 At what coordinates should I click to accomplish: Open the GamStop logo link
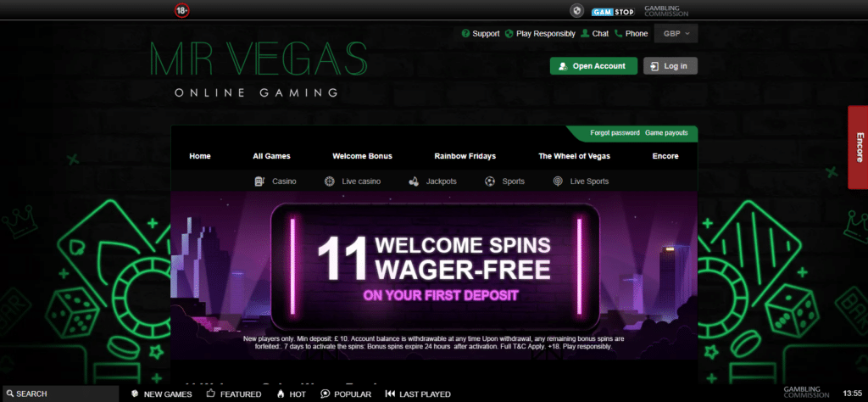point(613,12)
